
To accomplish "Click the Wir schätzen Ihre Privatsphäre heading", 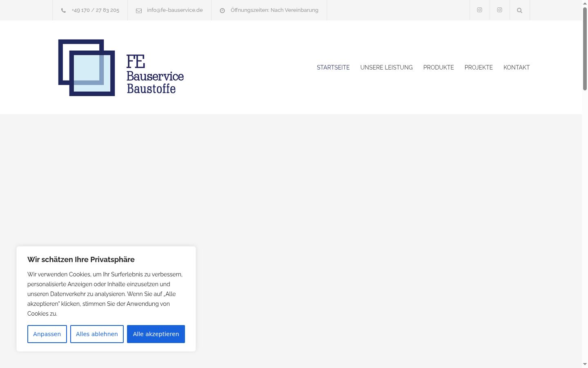I will click(81, 260).
